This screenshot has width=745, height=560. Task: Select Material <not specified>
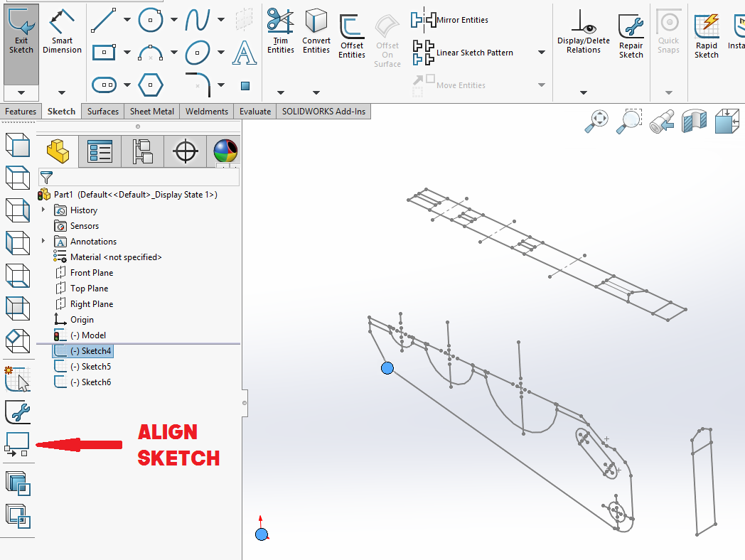click(x=107, y=257)
